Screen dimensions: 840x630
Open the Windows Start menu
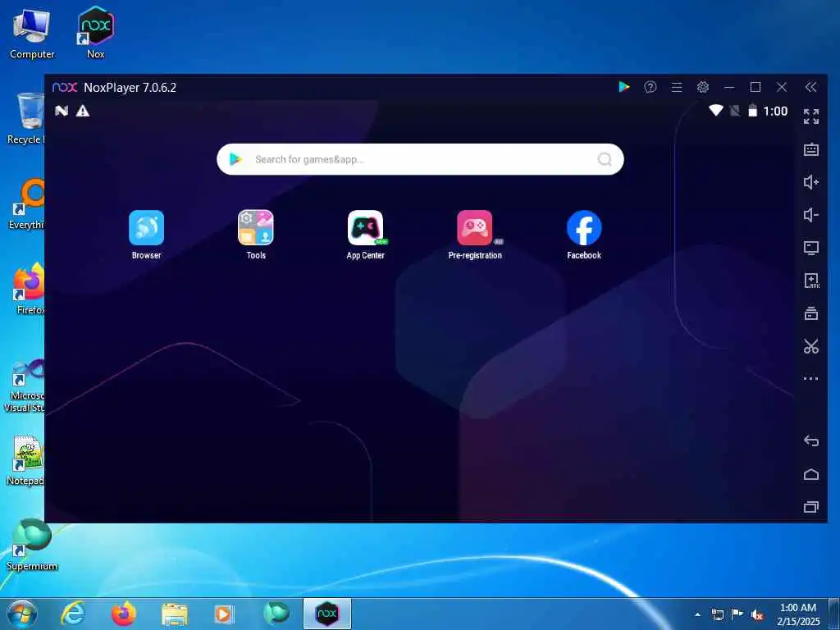pos(22,614)
